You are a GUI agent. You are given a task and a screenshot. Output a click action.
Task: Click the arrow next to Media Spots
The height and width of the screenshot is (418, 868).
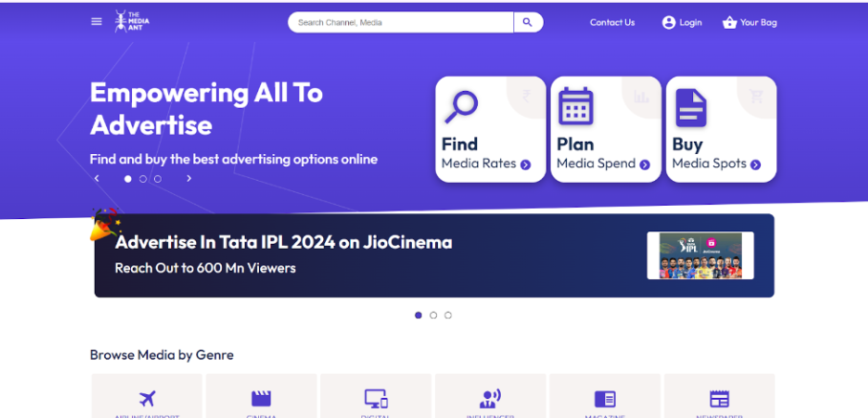click(x=755, y=165)
